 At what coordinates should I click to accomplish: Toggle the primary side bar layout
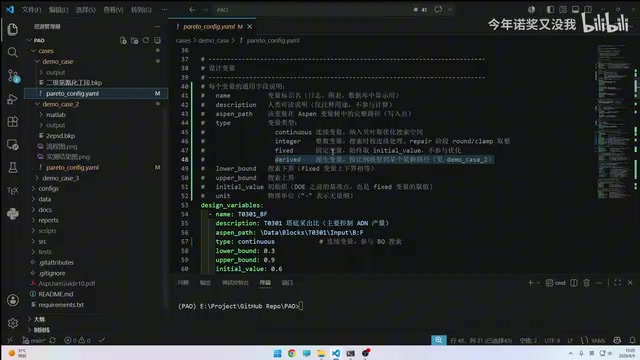(550, 9)
